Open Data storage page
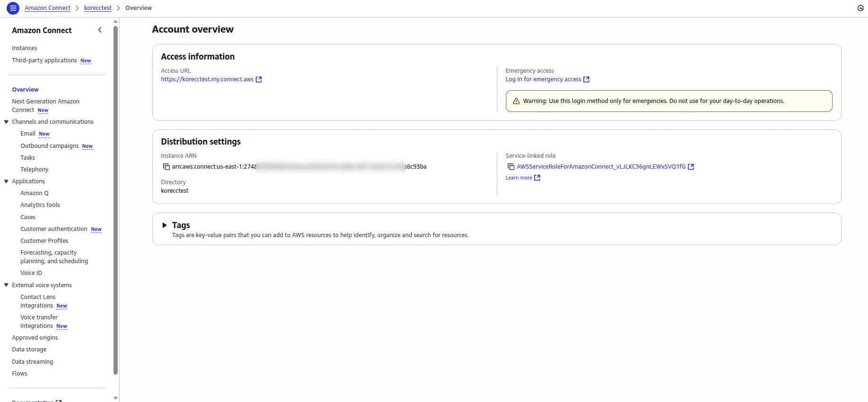 click(29, 350)
